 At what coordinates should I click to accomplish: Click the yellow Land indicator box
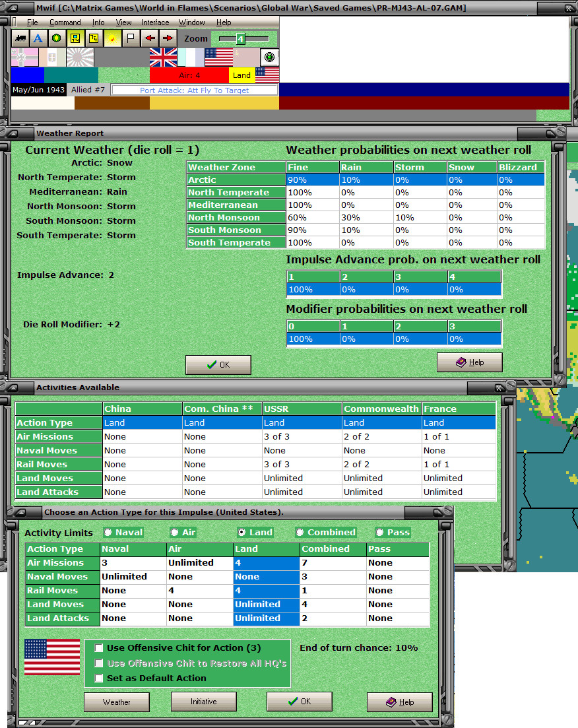pyautogui.click(x=242, y=75)
